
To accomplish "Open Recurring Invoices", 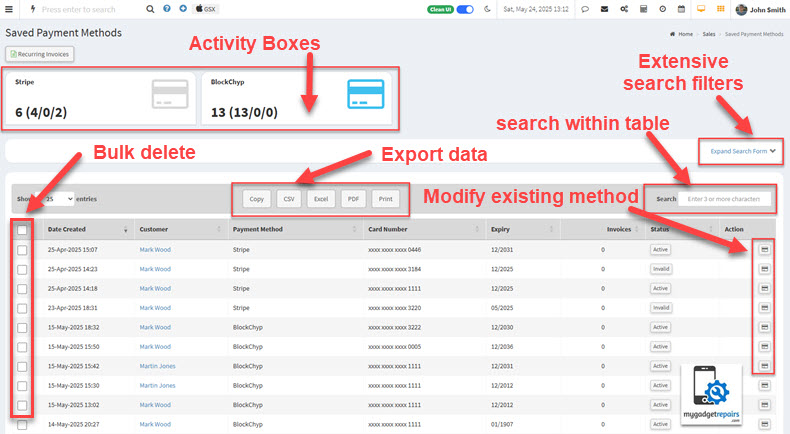I will point(40,54).
